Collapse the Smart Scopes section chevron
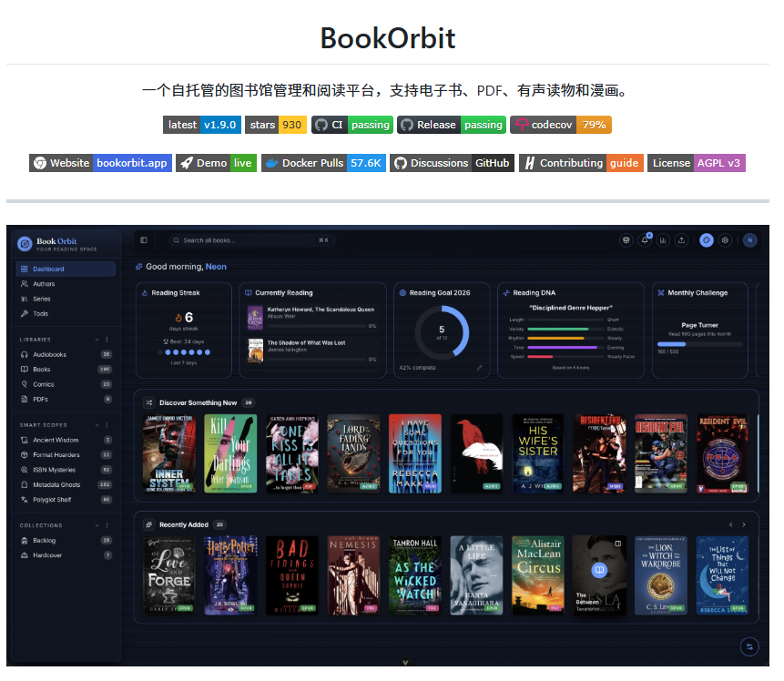Image resolution: width=784 pixels, height=681 pixels. click(97, 425)
